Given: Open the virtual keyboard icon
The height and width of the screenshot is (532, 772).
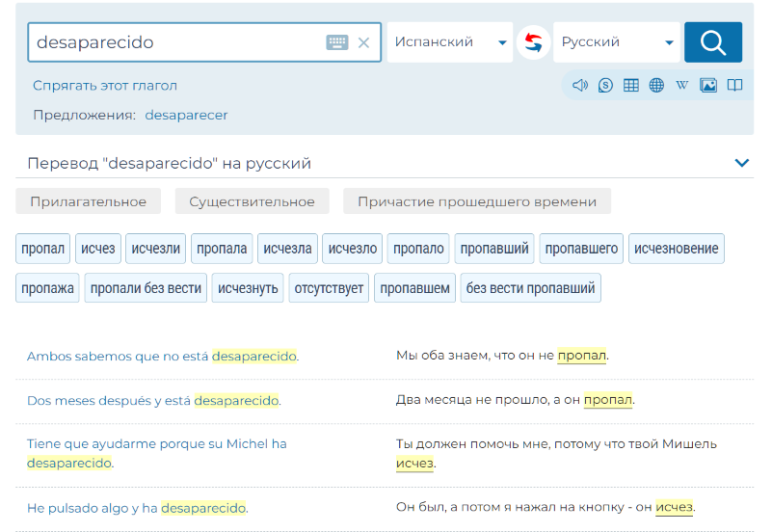Looking at the screenshot, I should pyautogui.click(x=336, y=42).
